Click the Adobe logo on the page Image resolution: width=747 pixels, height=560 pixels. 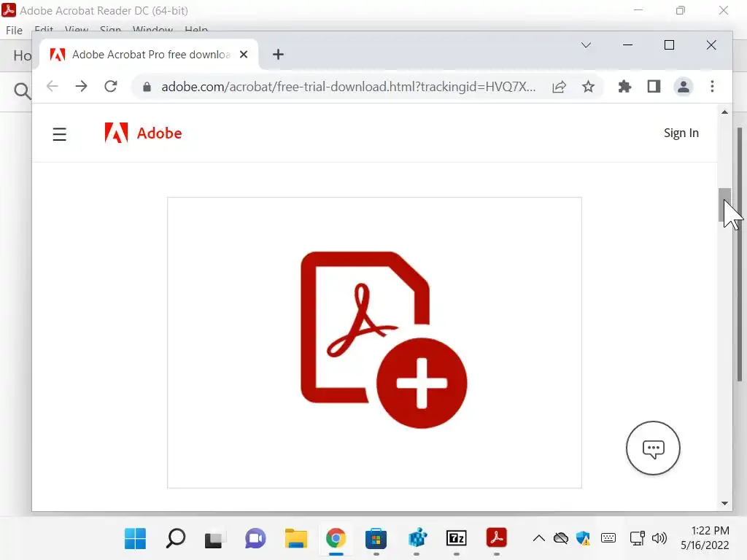pyautogui.click(x=143, y=133)
